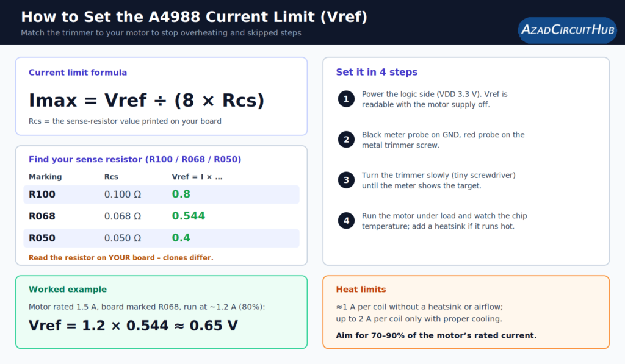Click the subtitle about matching the trimmer
The image size is (625, 364).
(161, 33)
